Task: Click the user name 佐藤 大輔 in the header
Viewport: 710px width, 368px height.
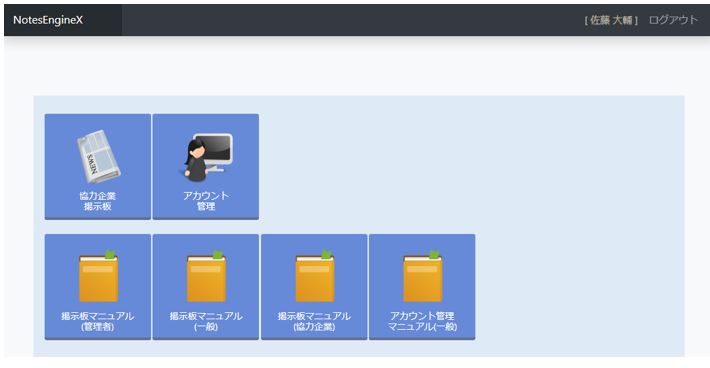Action: coord(611,20)
